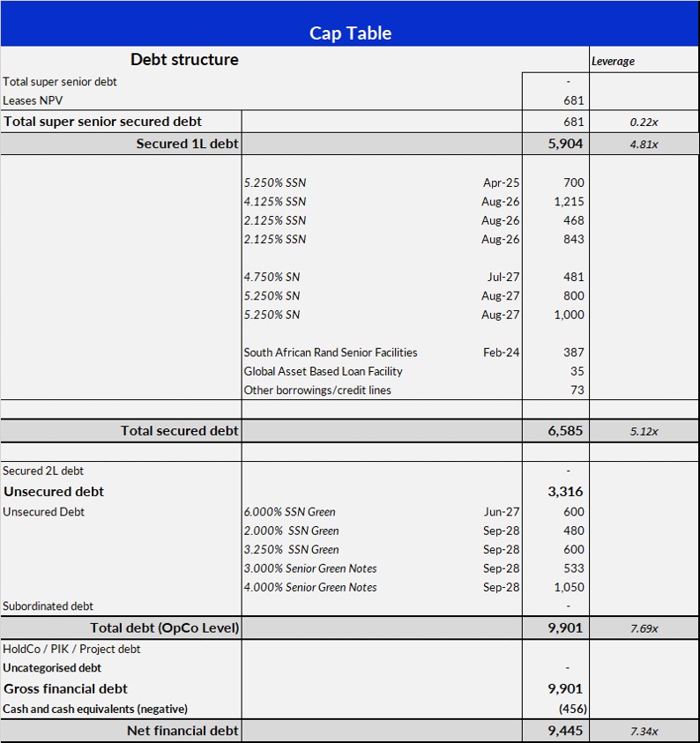Select the Unsecured debt total 3,316

(x=566, y=492)
